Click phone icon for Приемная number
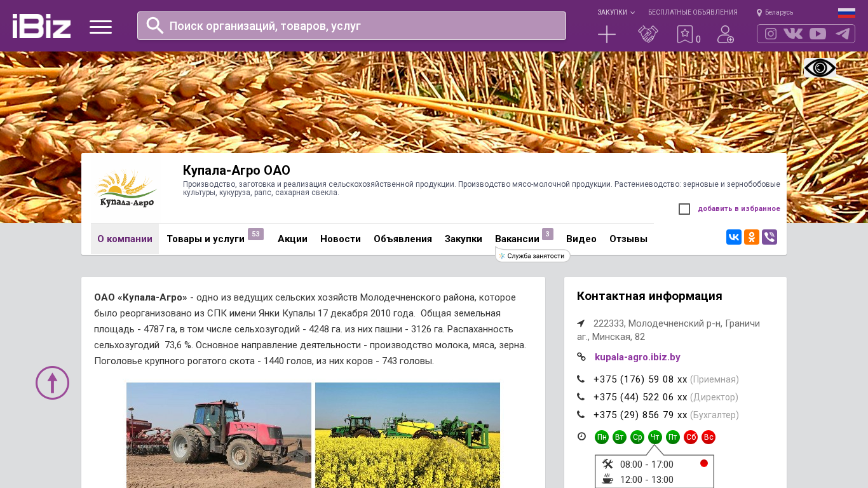868x488 pixels. (581, 379)
